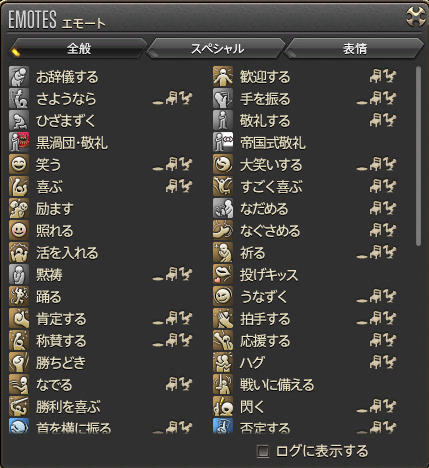Choose the 勝ちどき emote entry
The image size is (429, 468).
point(101,362)
